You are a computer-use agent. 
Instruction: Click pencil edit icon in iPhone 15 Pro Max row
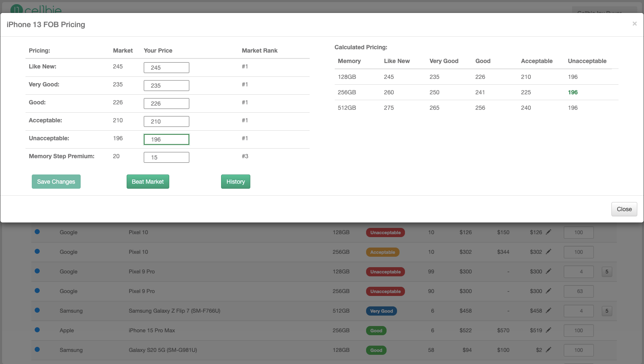548,330
